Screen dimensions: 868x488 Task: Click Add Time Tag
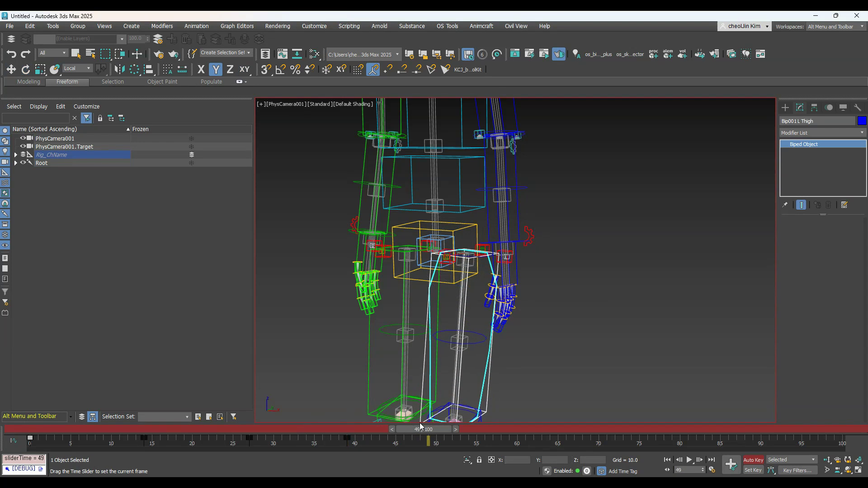pos(623,471)
